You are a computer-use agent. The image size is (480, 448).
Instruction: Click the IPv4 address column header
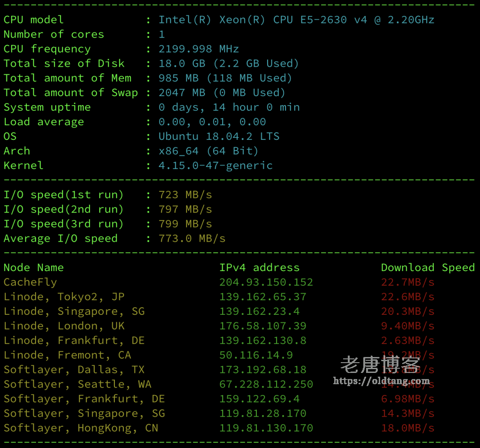tap(259, 267)
